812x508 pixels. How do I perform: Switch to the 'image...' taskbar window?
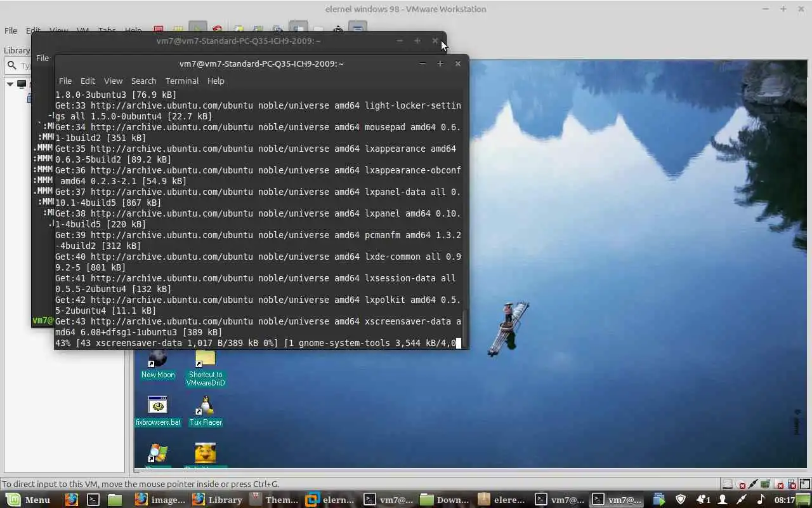tap(160, 500)
